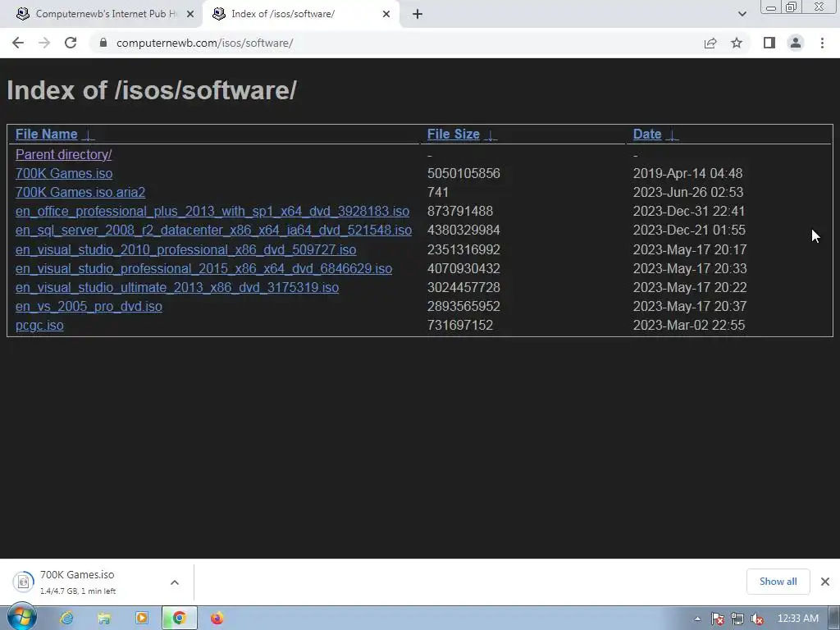Open Windows Media Player from taskbar
This screenshot has height=630, width=840.
(x=142, y=619)
